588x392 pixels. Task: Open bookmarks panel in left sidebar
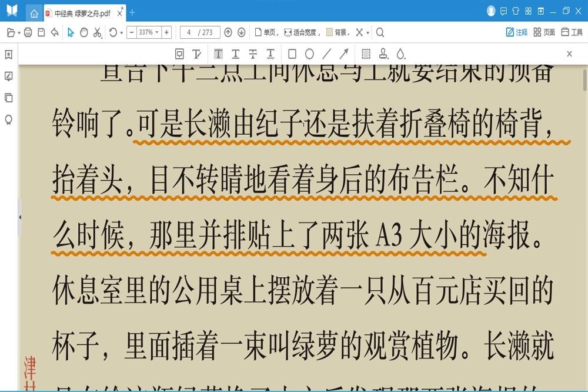[x=9, y=55]
